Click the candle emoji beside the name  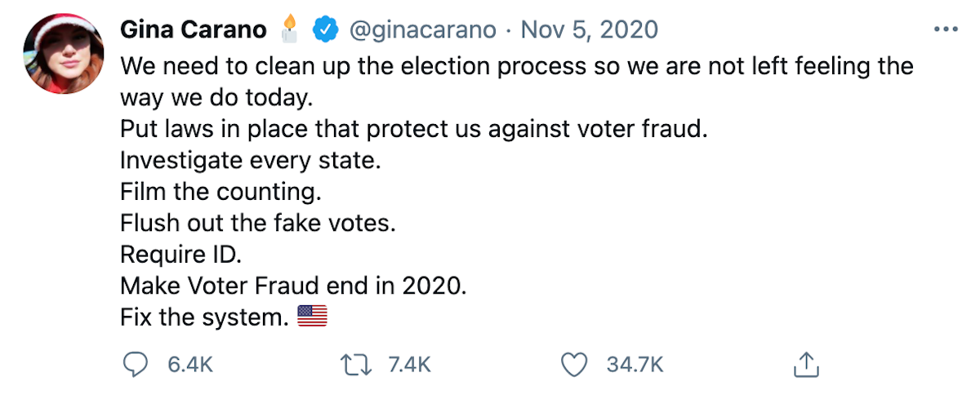click(289, 29)
